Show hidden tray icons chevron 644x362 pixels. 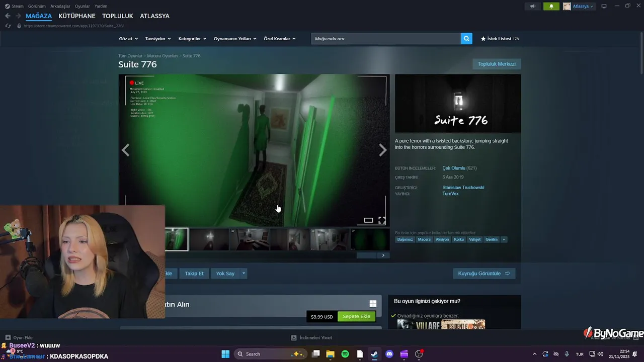pos(534,354)
